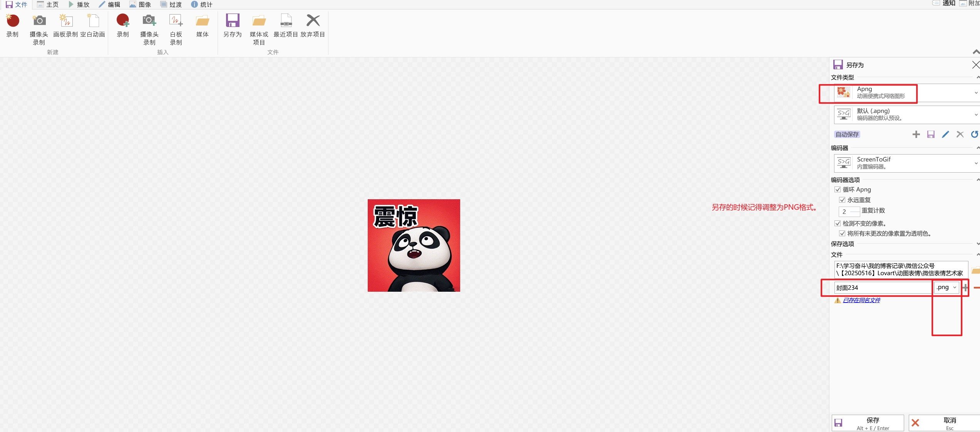
Task: Open recent projects list
Action: click(x=286, y=26)
